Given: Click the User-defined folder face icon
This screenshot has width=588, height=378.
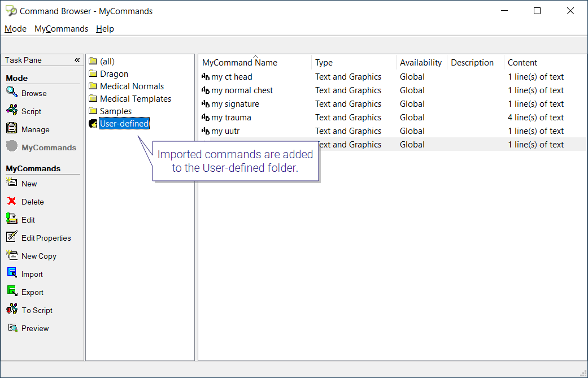Looking at the screenshot, I should click(93, 123).
